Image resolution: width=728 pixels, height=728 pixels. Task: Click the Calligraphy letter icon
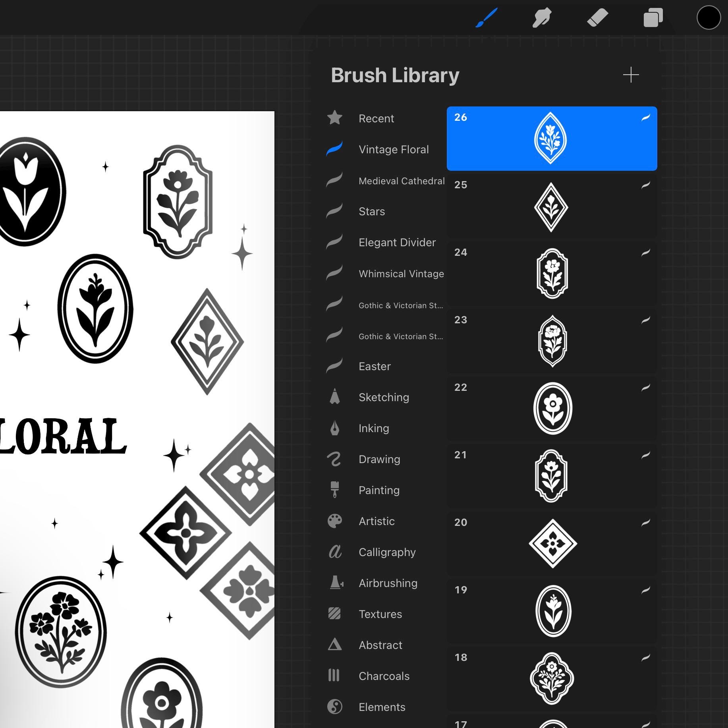pyautogui.click(x=335, y=552)
